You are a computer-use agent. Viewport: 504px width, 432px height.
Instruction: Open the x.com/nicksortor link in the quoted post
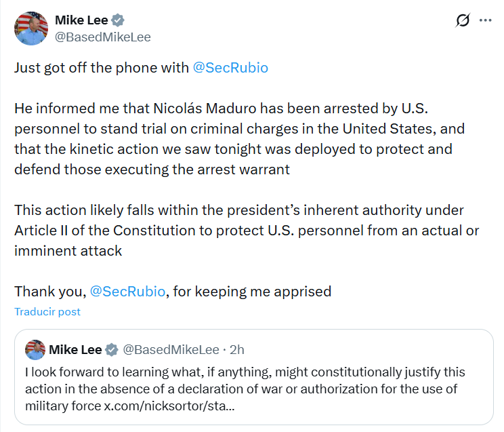click(x=169, y=405)
